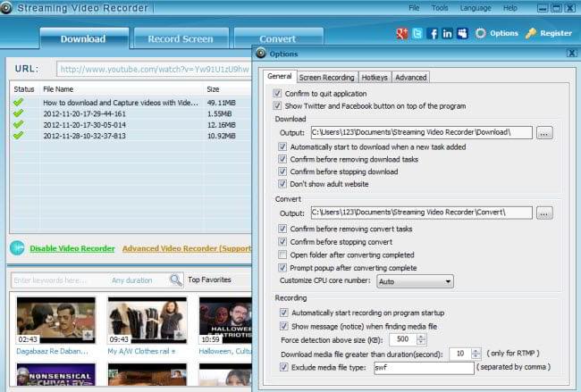Toggle Automatically start recording on program startup
Image resolution: width=581 pixels, height=392 pixels.
[284, 313]
